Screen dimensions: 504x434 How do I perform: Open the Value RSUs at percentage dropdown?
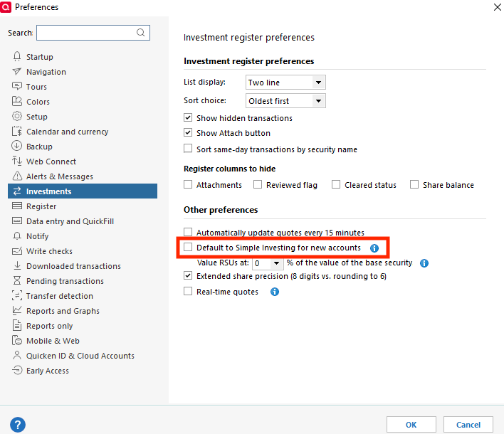pos(268,263)
